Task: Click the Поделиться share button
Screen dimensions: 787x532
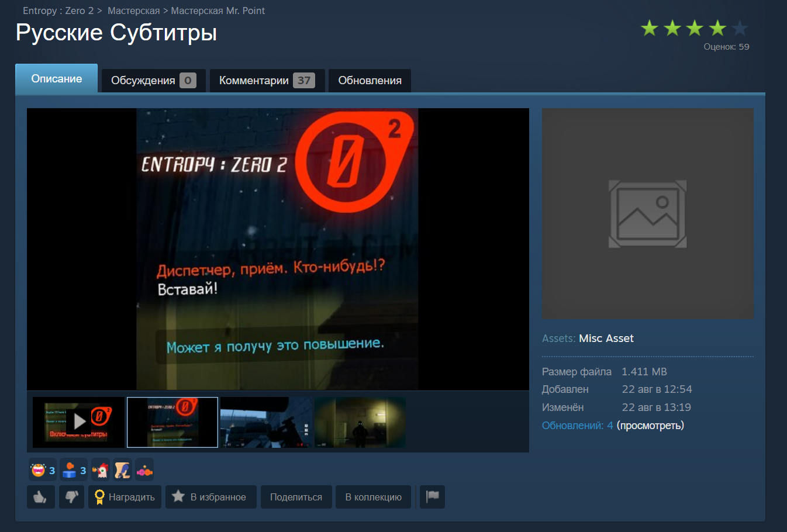Action: tap(296, 497)
